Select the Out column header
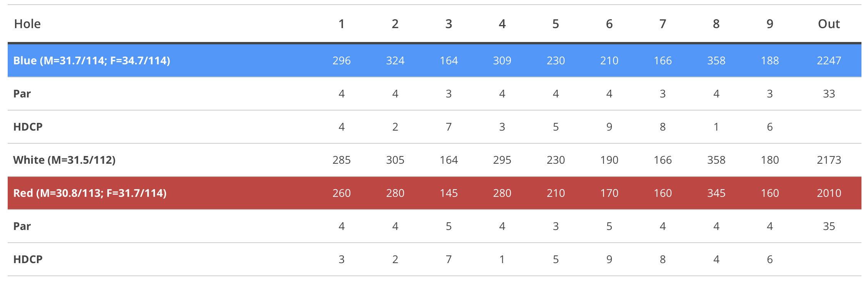Screen dimensions: 868x287 point(829,24)
